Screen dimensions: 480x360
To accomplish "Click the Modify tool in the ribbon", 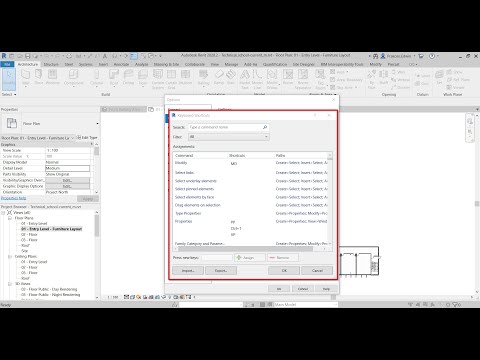I will [9, 79].
